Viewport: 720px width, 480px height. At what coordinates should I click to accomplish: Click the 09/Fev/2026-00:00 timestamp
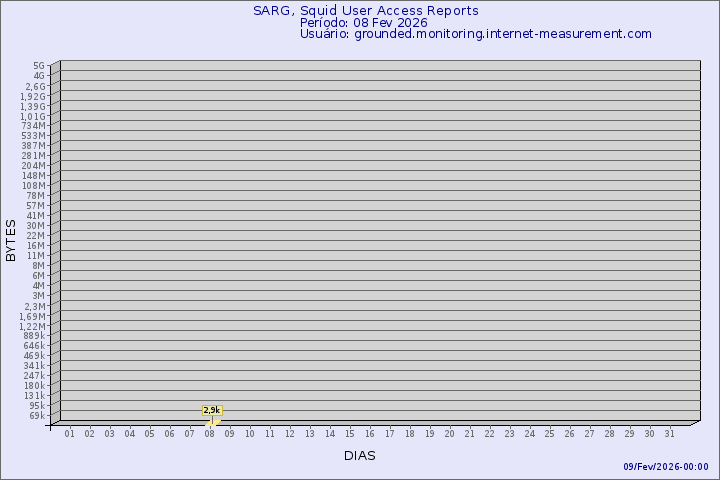666,467
